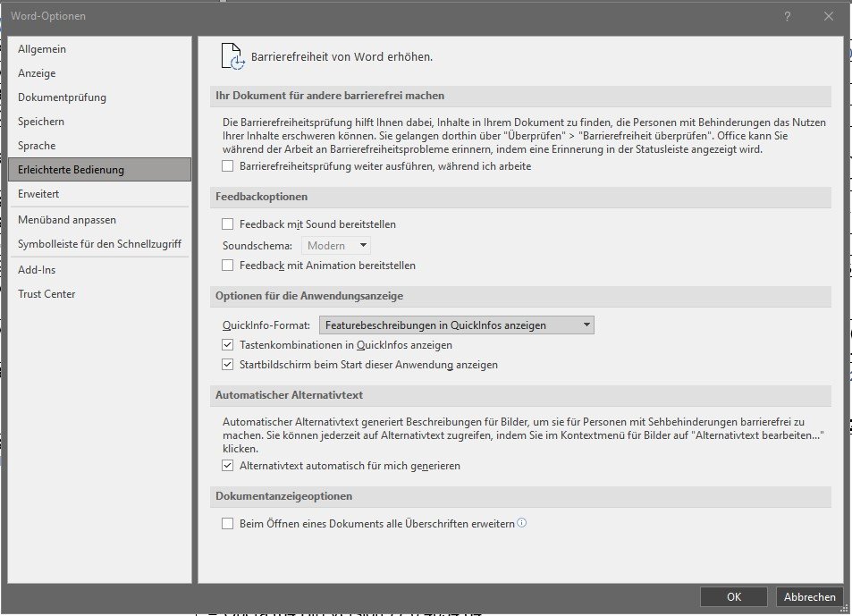Click the Automatischer Alternativtext section heading

click(289, 395)
